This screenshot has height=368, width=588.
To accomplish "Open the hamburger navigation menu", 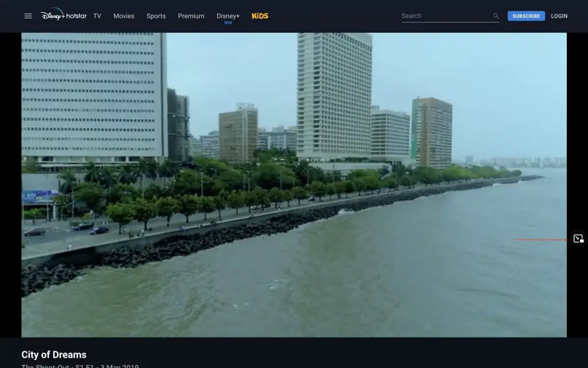I will coord(28,16).
